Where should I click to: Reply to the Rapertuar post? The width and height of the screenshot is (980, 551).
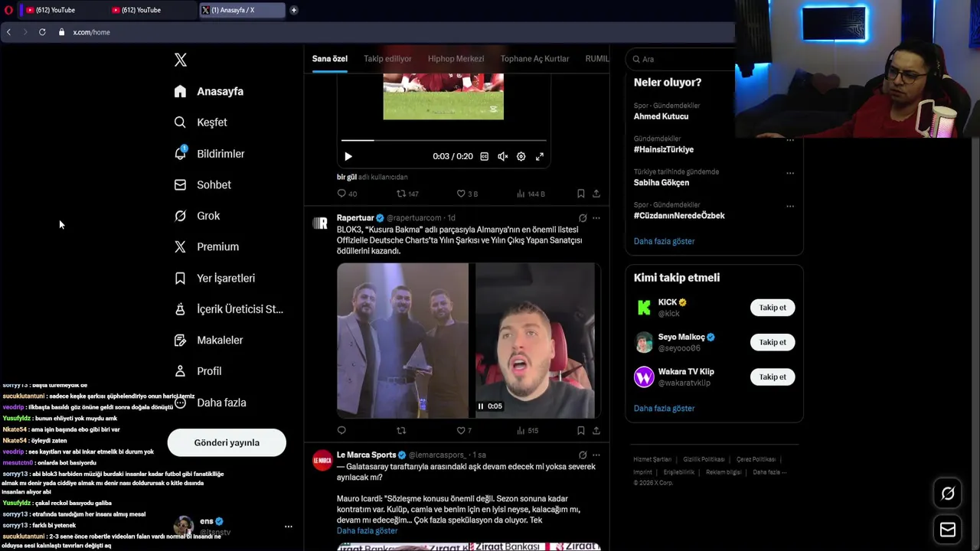[x=341, y=430]
